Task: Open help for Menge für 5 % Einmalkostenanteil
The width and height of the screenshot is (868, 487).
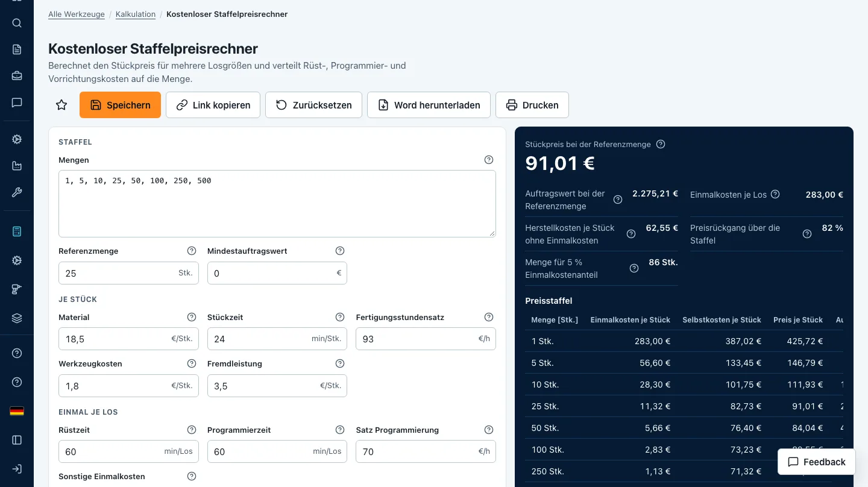Action: click(634, 268)
